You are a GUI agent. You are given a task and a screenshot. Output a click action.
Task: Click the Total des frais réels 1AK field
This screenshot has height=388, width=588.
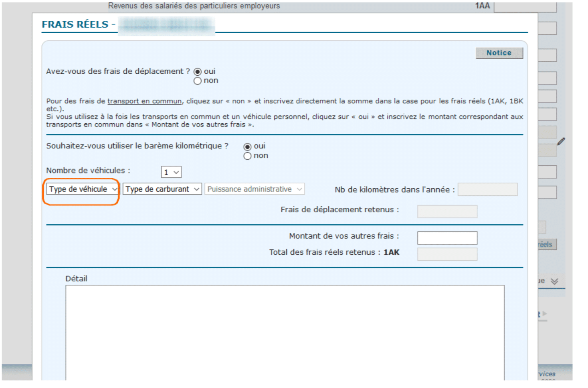(x=447, y=254)
